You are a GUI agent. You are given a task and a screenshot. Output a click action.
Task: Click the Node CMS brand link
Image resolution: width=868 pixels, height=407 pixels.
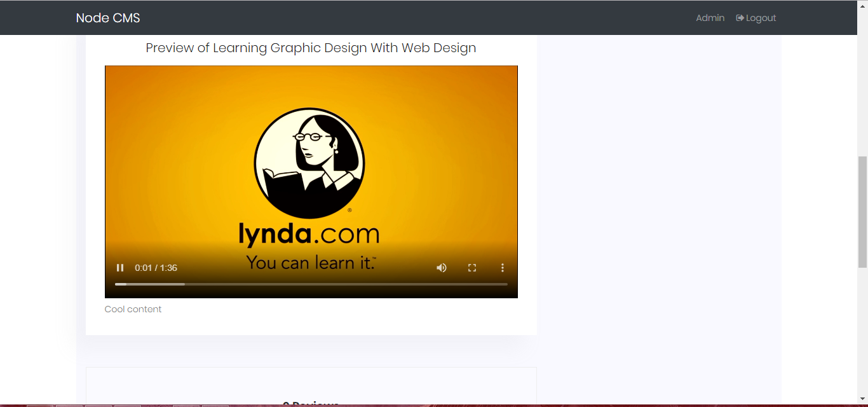coord(108,18)
